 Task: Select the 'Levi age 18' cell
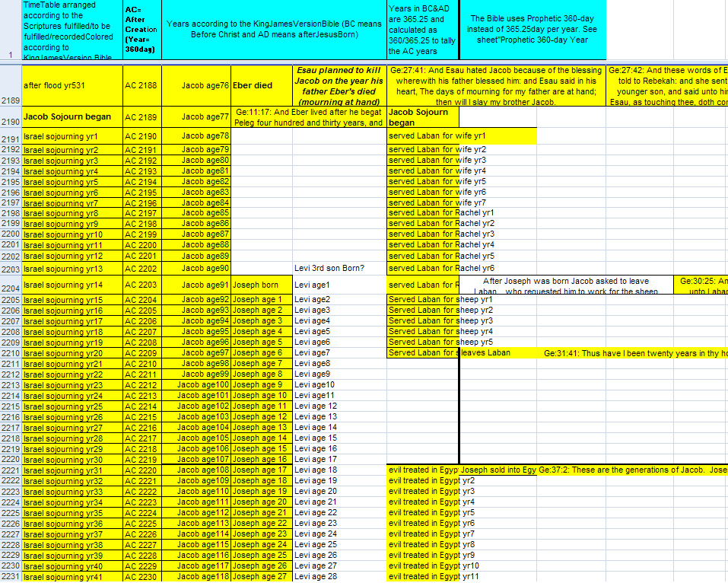pos(339,470)
